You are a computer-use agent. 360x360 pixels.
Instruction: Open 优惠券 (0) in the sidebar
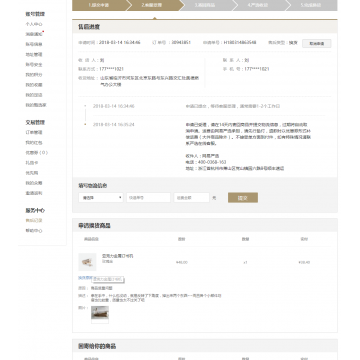37,153
